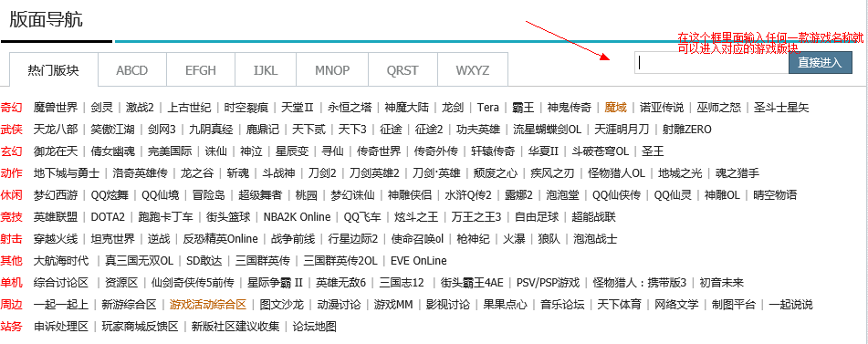The height and width of the screenshot is (344, 868).
Task: Open the NBA2K Online link
Action: coord(298,217)
